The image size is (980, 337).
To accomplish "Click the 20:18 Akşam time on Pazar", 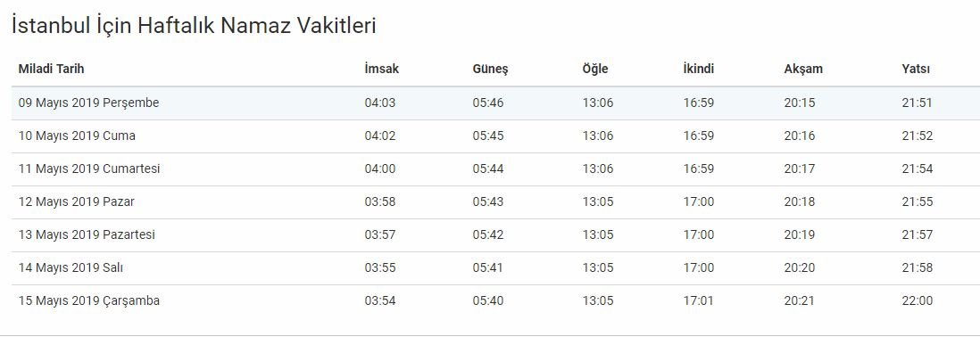I will (800, 201).
